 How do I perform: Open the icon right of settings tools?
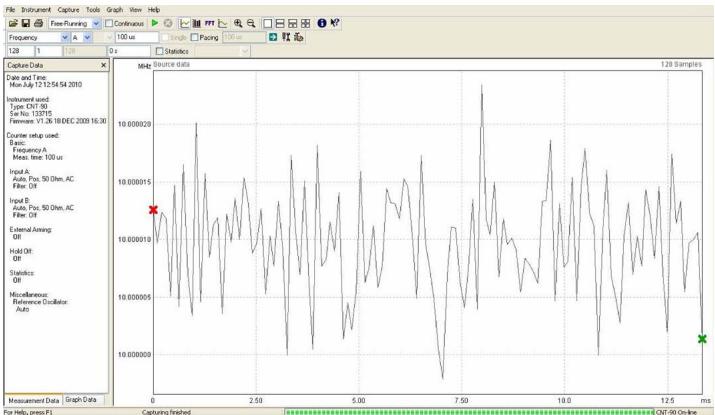point(299,37)
